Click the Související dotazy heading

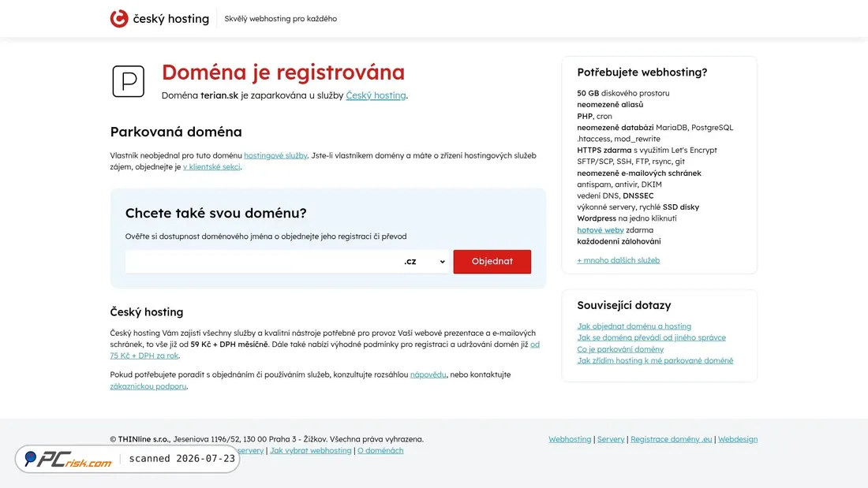pyautogui.click(x=624, y=305)
